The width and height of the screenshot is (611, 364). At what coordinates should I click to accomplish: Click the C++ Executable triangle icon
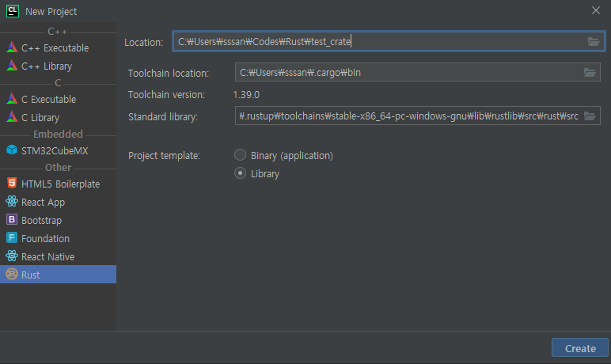pyautogui.click(x=12, y=48)
